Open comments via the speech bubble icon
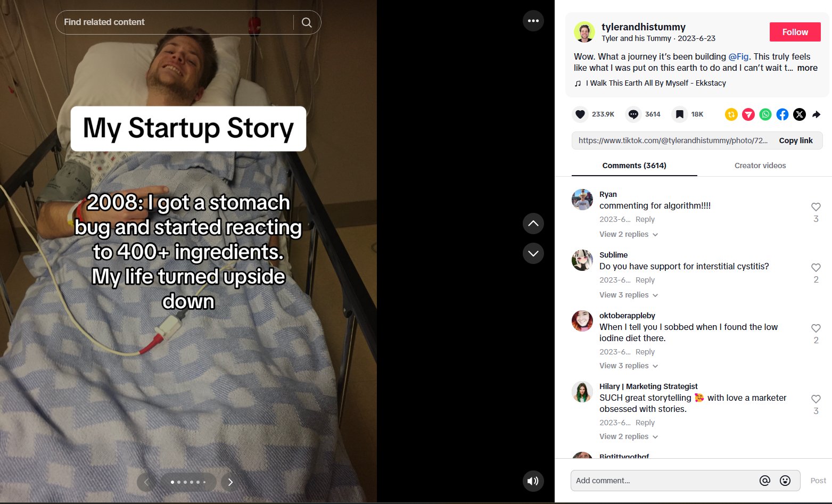832x504 pixels. coord(633,114)
